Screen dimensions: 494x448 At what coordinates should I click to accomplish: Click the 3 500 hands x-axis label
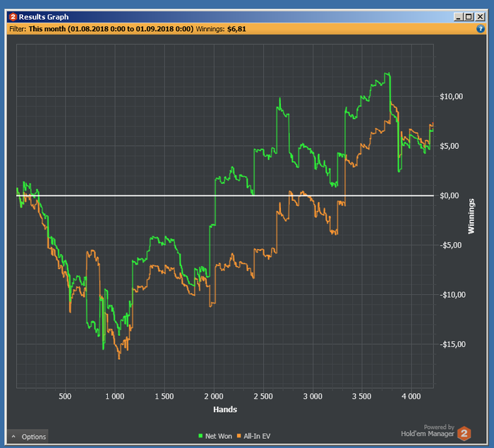[361, 396]
